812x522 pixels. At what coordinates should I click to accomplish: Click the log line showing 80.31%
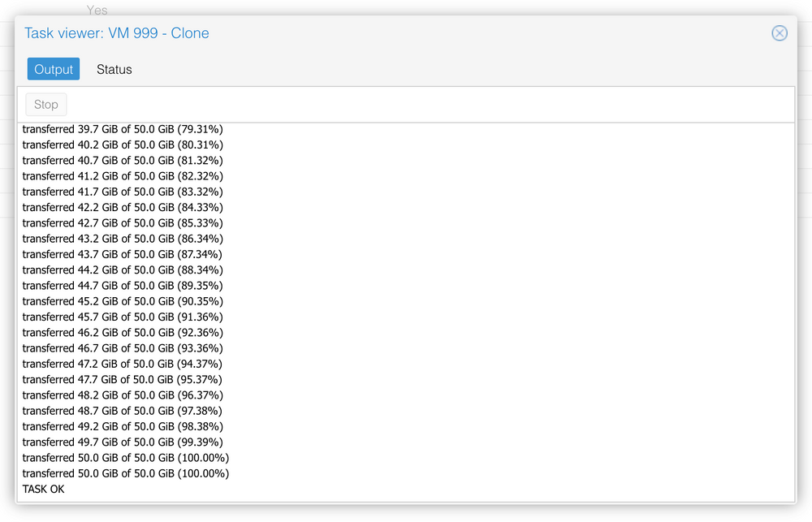(123, 145)
